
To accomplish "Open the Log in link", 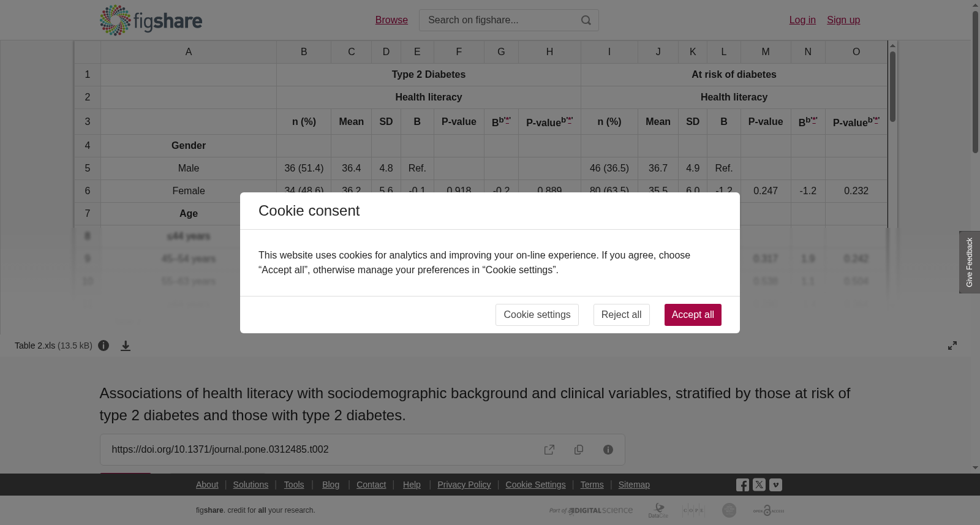I will pos(802,20).
